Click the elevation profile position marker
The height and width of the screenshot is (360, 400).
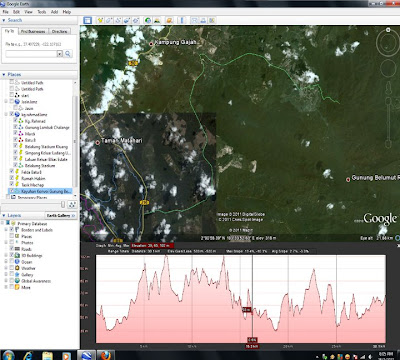pyautogui.click(x=252, y=299)
